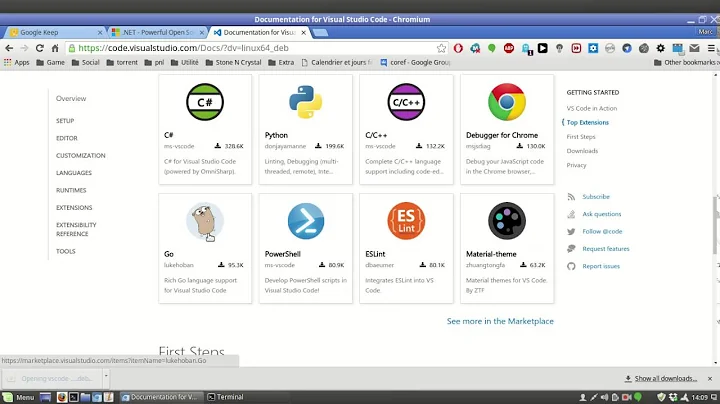
Task: Open the Utilité bookmarks folder
Action: 185,62
